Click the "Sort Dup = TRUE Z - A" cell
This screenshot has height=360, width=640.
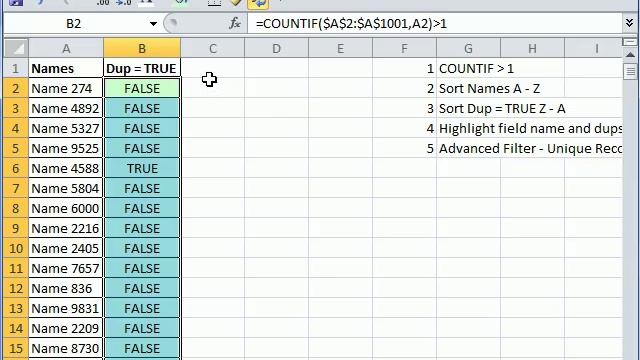[x=502, y=108]
